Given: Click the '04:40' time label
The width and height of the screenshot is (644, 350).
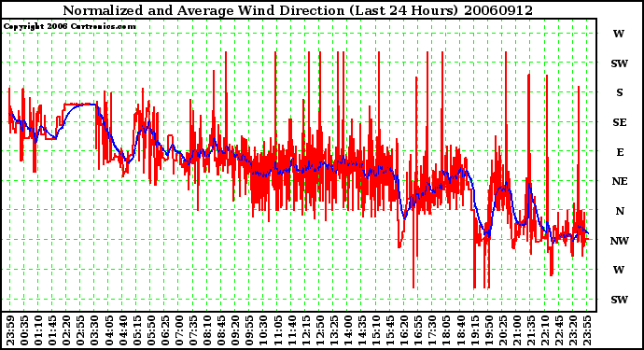Looking at the screenshot, I should [123, 330].
